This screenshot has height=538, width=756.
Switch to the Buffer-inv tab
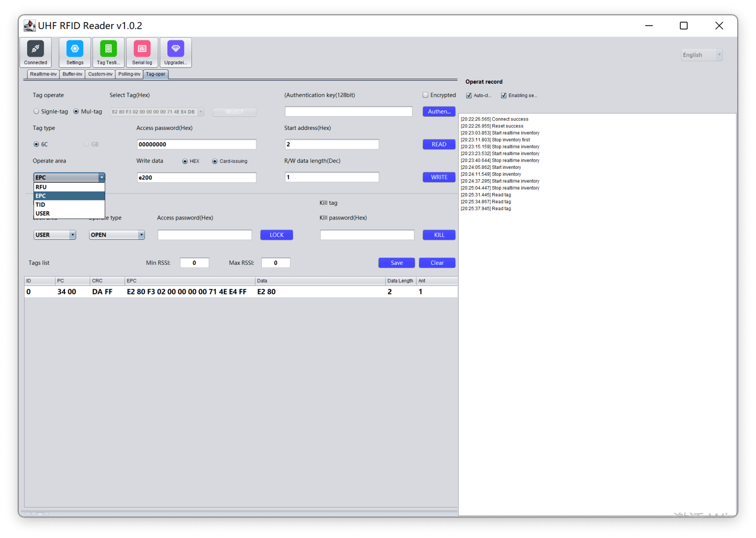click(x=72, y=74)
